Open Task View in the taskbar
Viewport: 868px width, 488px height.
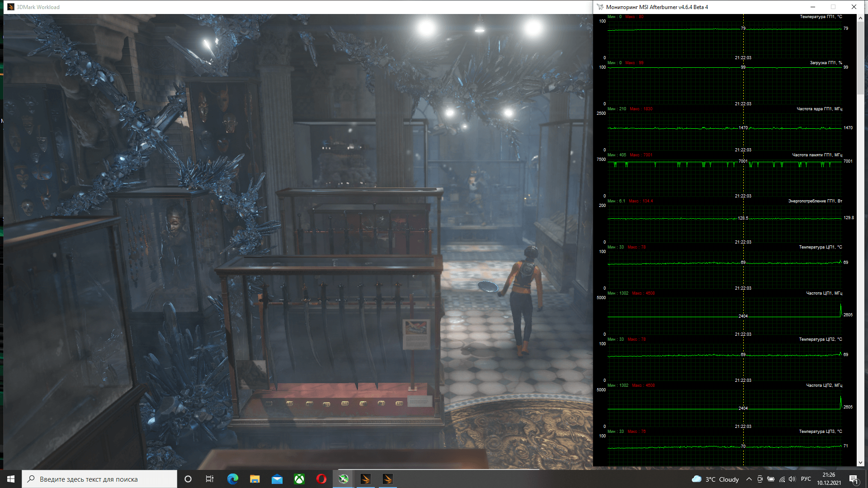click(x=210, y=479)
